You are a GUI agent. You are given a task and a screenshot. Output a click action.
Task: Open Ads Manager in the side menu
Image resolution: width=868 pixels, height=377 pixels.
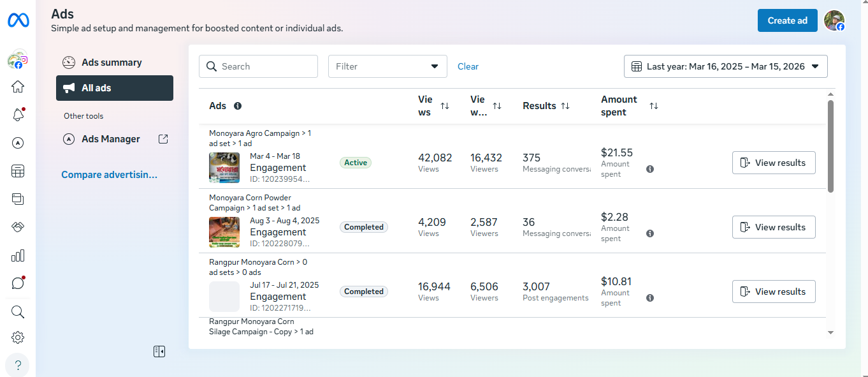(111, 139)
